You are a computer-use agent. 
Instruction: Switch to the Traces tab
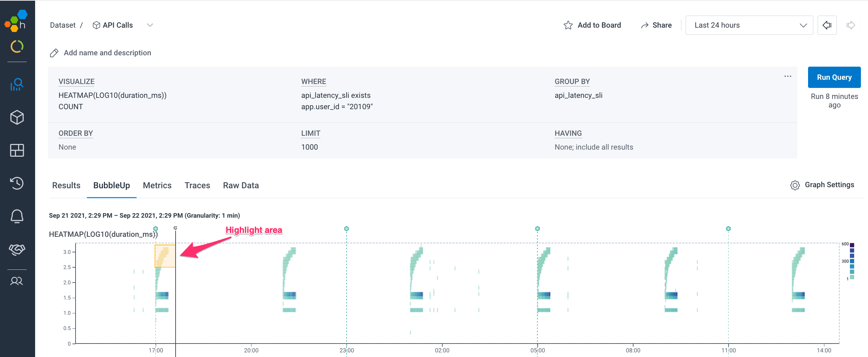[x=197, y=185]
